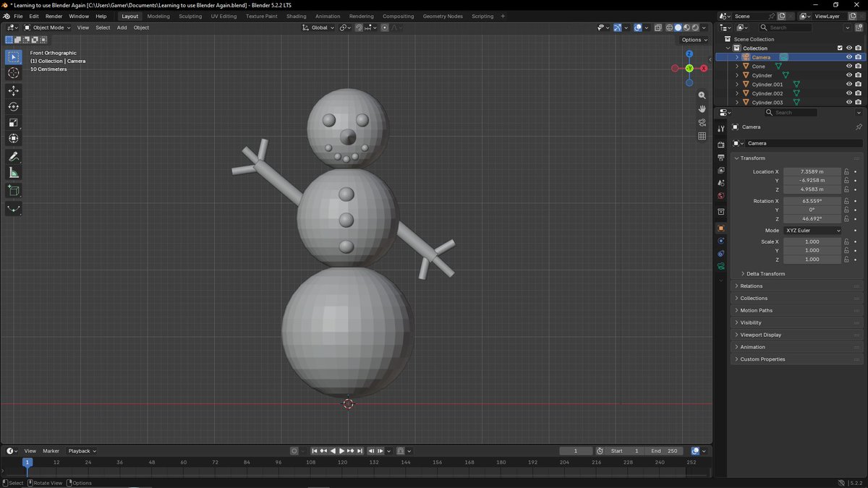Image resolution: width=868 pixels, height=488 pixels.
Task: Pick the Rotate tool in toolbar
Action: point(14,106)
